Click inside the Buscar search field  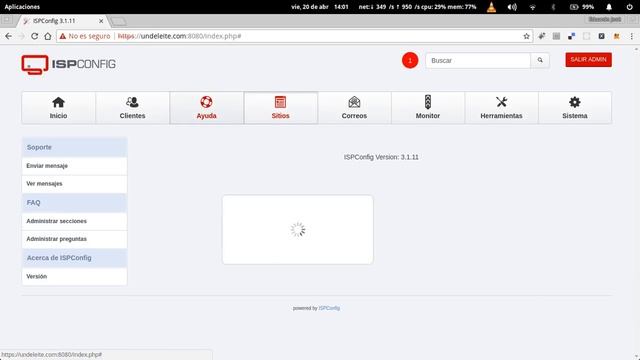point(478,60)
